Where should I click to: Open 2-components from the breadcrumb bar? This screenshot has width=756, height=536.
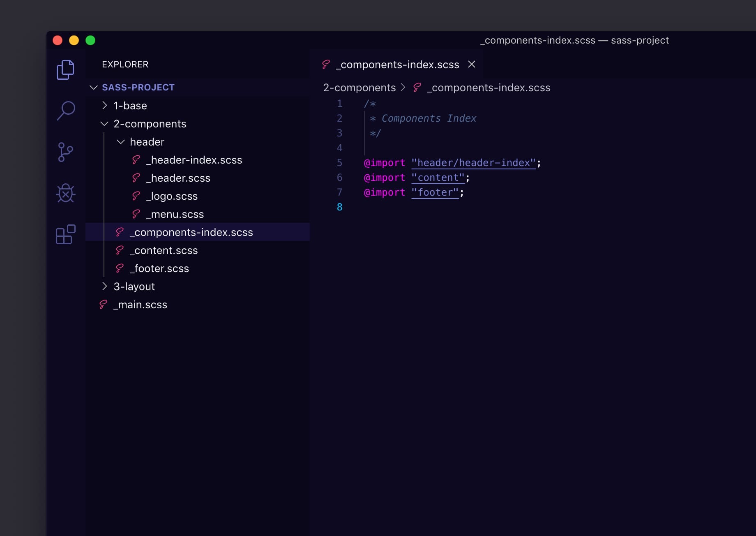[x=359, y=88]
